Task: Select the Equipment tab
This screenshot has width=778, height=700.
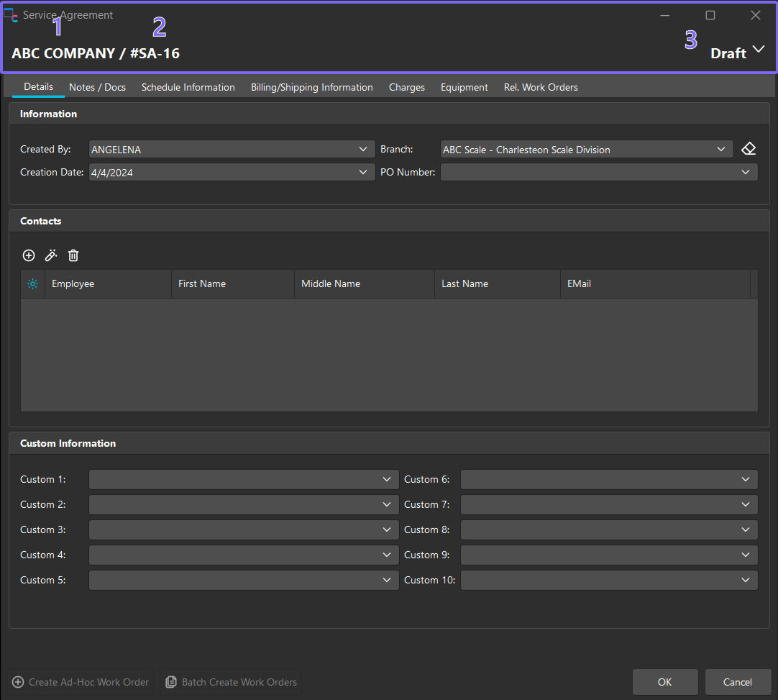Action: click(464, 87)
